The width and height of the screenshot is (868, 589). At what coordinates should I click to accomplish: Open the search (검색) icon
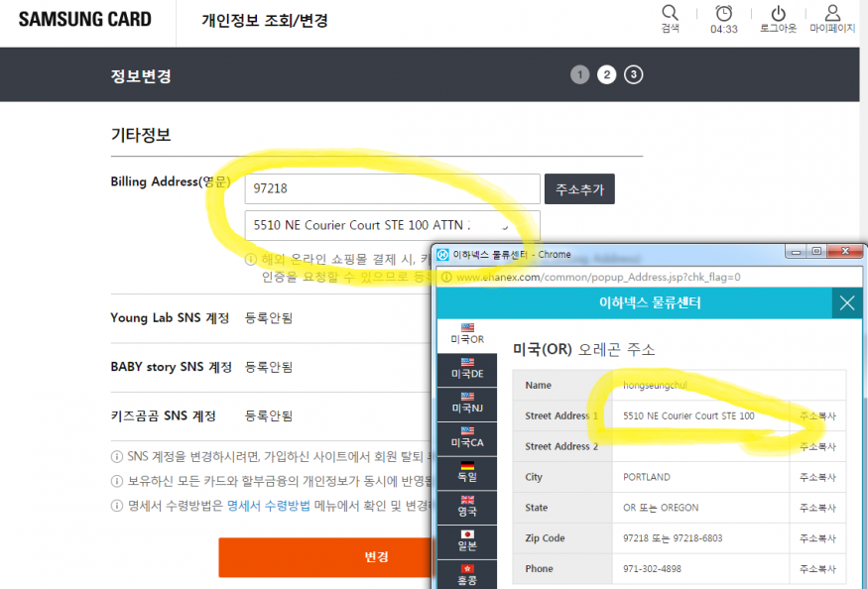[670, 18]
